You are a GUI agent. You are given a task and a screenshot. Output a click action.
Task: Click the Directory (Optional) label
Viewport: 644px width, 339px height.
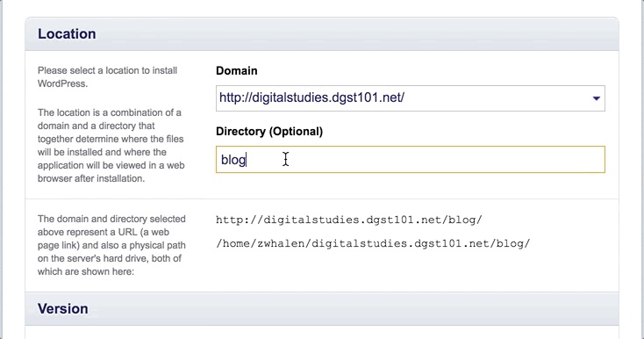pos(269,132)
